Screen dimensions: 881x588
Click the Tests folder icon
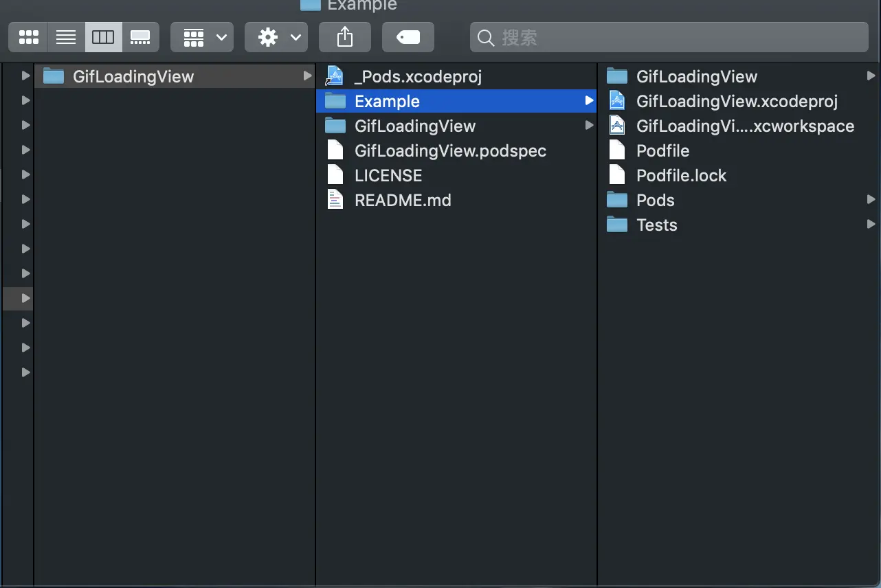tap(617, 225)
